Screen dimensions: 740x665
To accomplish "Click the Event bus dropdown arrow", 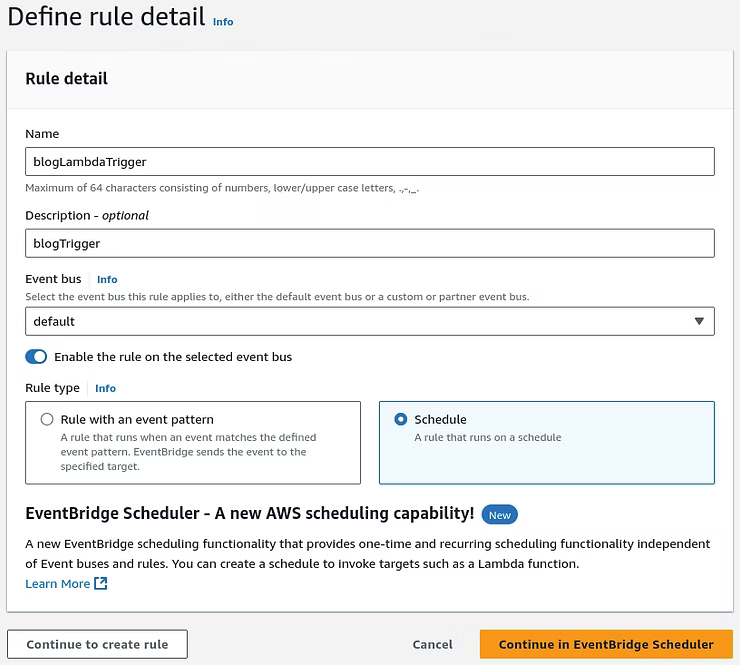I will (699, 321).
